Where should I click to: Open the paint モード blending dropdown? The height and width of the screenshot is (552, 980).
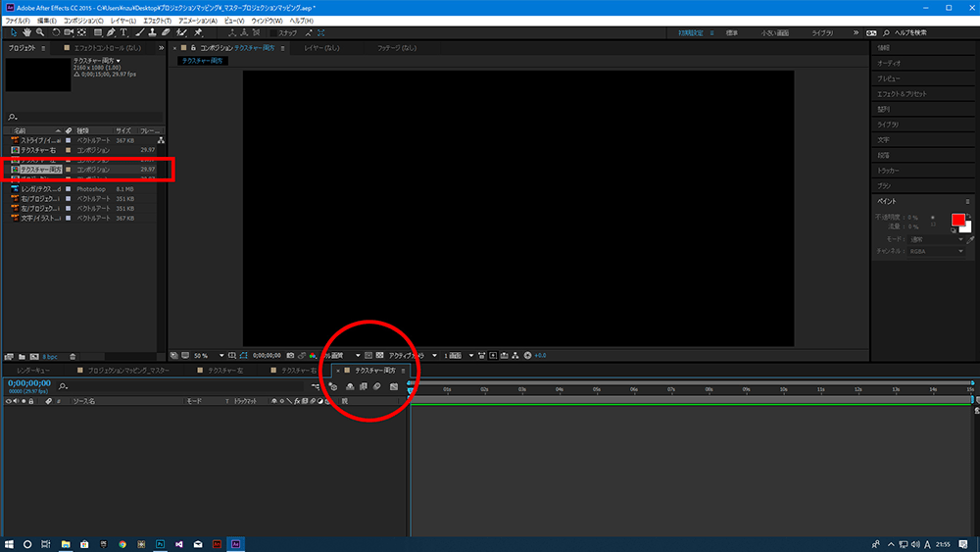point(935,239)
